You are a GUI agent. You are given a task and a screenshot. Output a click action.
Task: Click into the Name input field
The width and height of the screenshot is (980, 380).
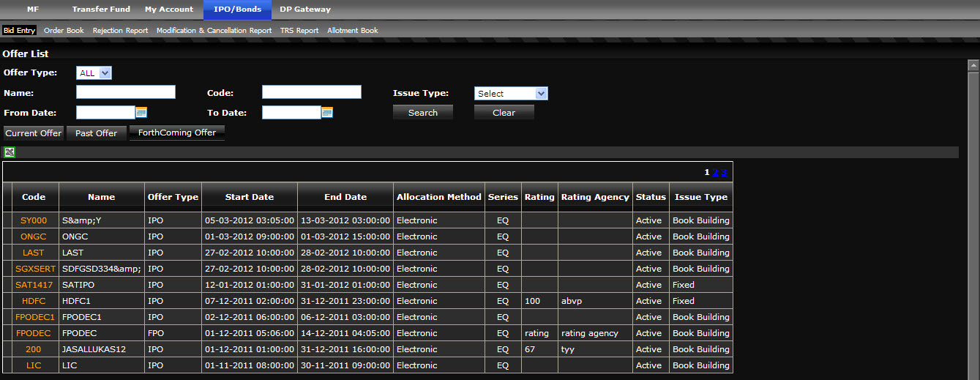(126, 92)
